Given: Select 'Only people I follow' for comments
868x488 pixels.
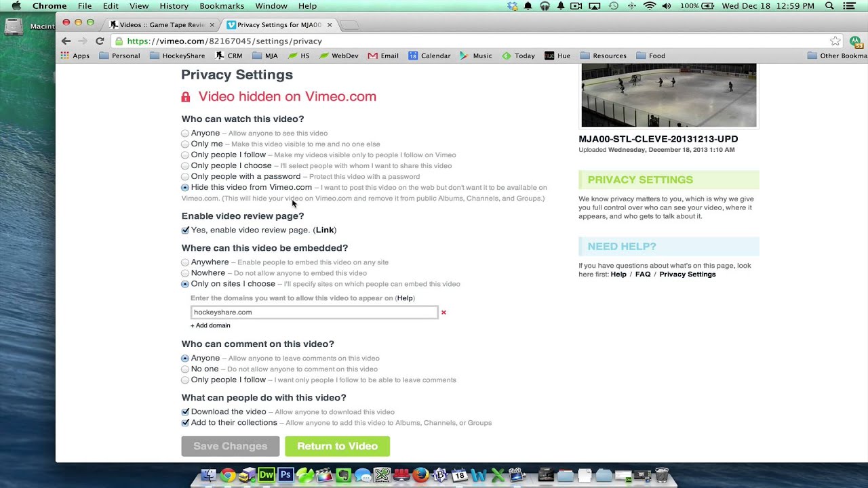Looking at the screenshot, I should pos(185,380).
